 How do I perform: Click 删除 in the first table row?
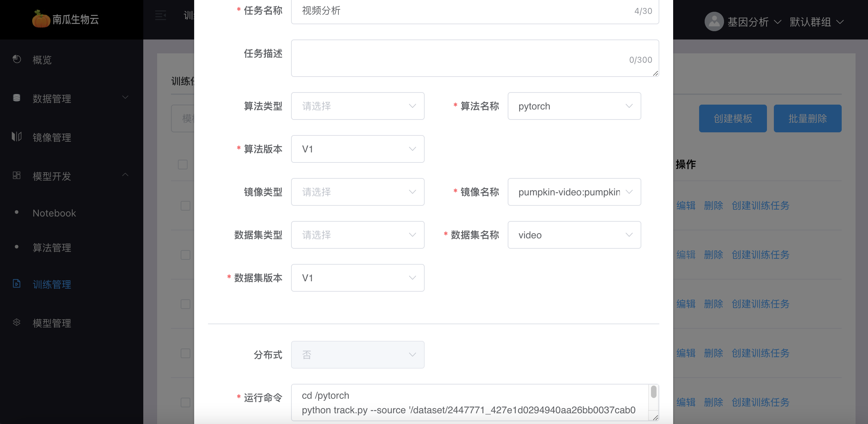point(714,206)
